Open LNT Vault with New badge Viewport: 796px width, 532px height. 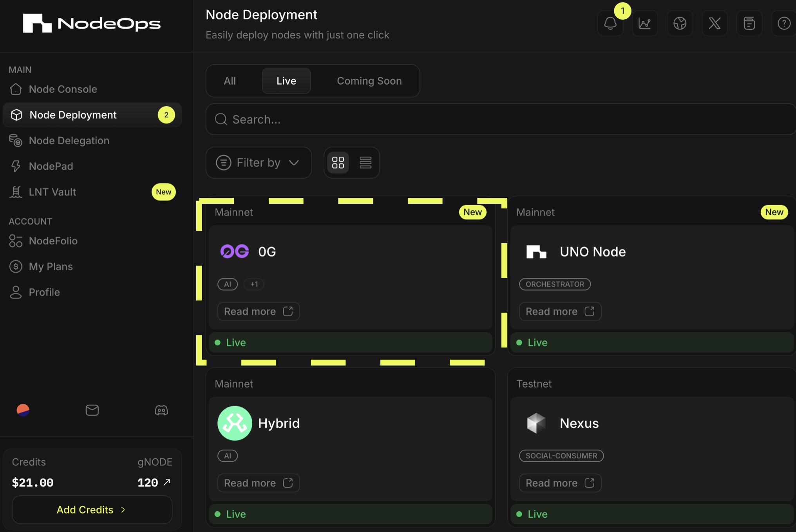52,192
